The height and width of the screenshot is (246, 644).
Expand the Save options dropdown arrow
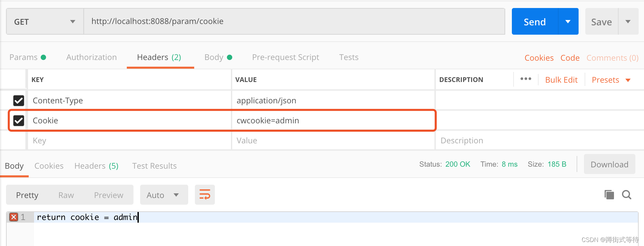click(x=628, y=22)
